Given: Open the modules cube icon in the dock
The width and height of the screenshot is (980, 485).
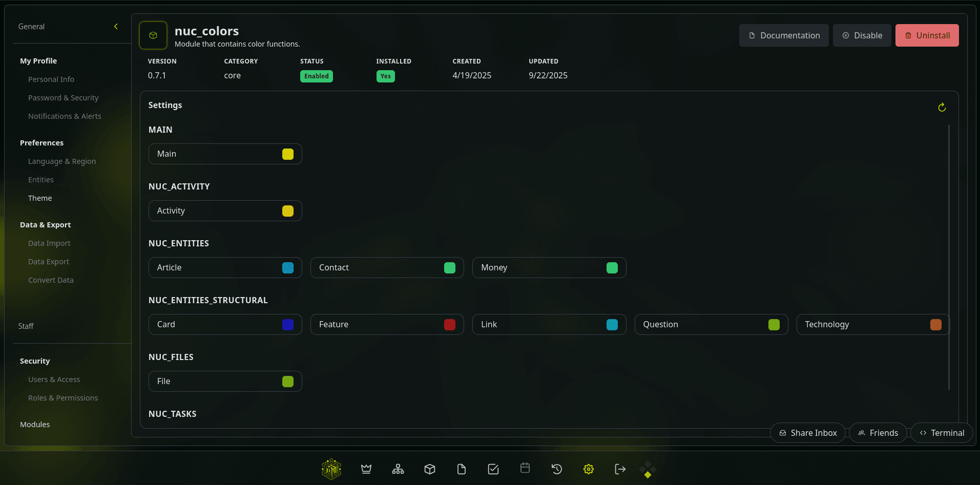Looking at the screenshot, I should click(429, 469).
